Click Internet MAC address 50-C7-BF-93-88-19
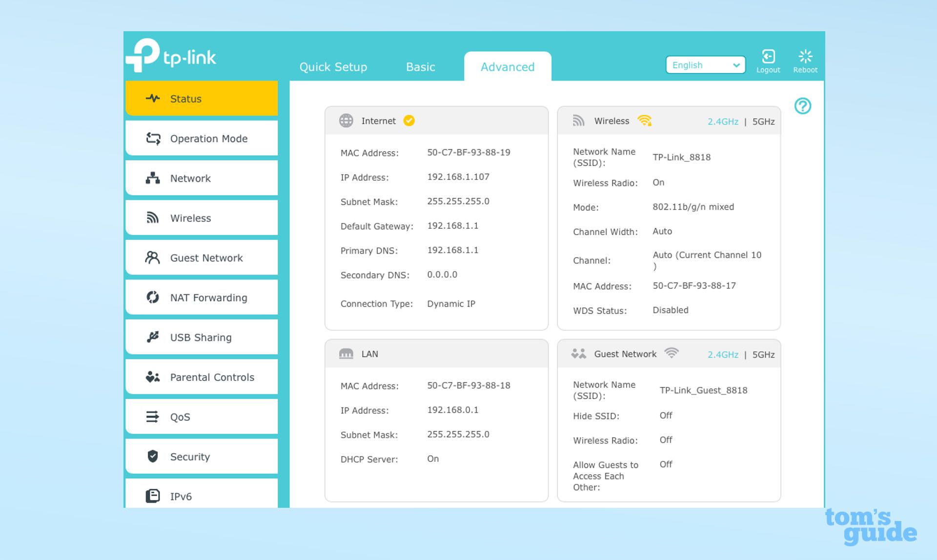 click(x=468, y=152)
